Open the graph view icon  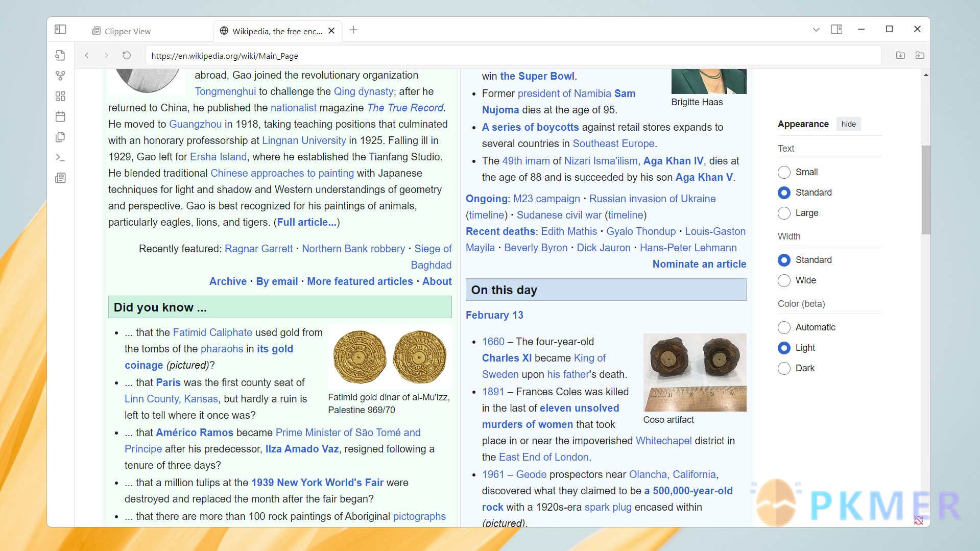[x=60, y=76]
